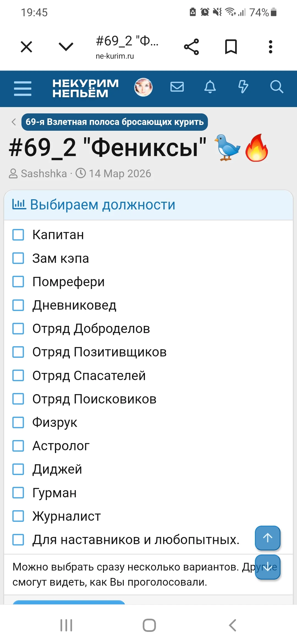The image size is (297, 644).
Task: Check the Капитан poll option
Action: pyautogui.click(x=18, y=235)
